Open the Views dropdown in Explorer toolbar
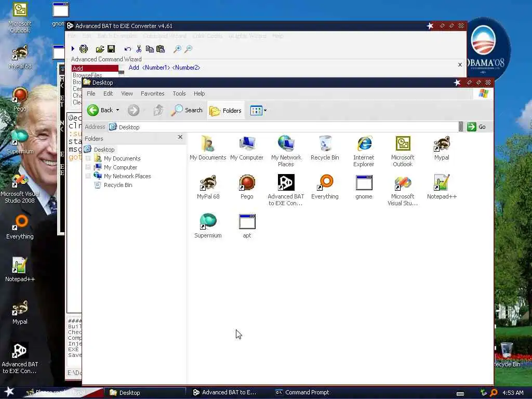 tap(265, 110)
